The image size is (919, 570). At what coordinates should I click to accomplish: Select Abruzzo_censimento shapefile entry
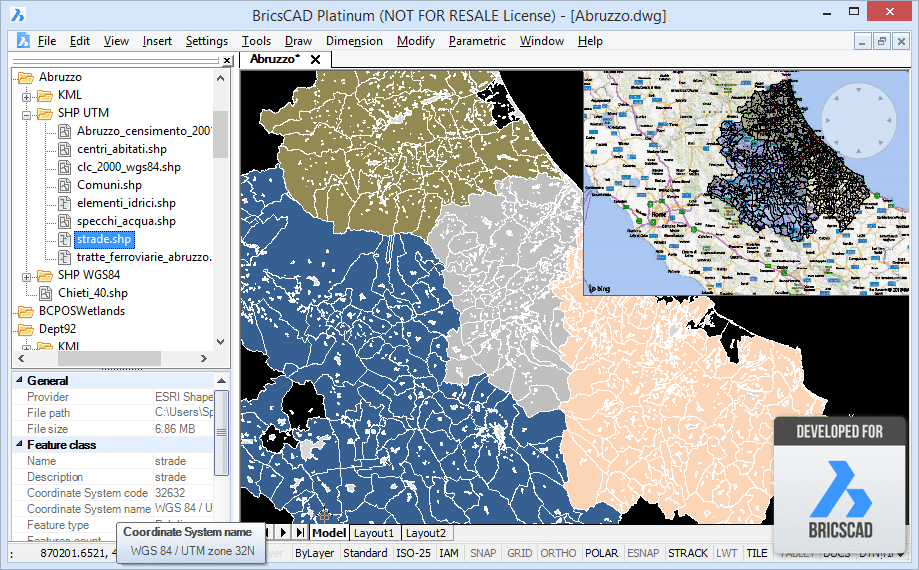(144, 131)
